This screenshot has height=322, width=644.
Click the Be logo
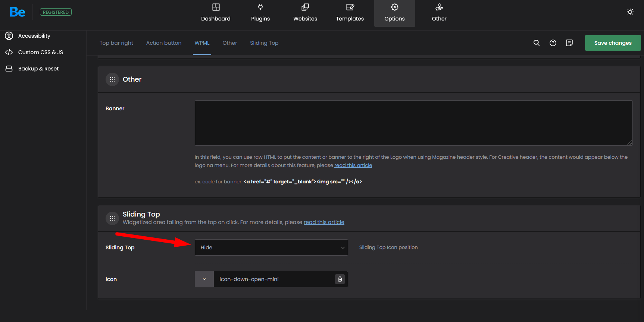tap(18, 12)
